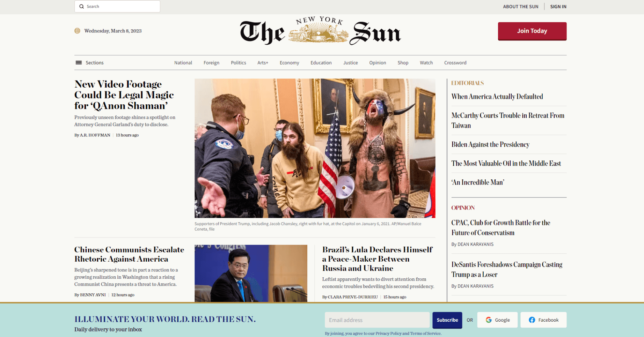Read the 'QAnon Shaman' video footage headline
Image resolution: width=644 pixels, height=337 pixels.
124,95
